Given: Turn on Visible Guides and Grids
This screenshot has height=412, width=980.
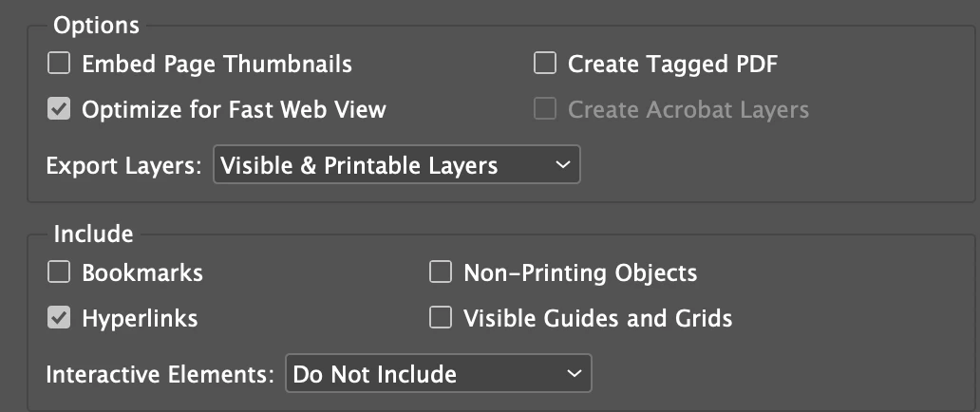Looking at the screenshot, I should pyautogui.click(x=440, y=318).
